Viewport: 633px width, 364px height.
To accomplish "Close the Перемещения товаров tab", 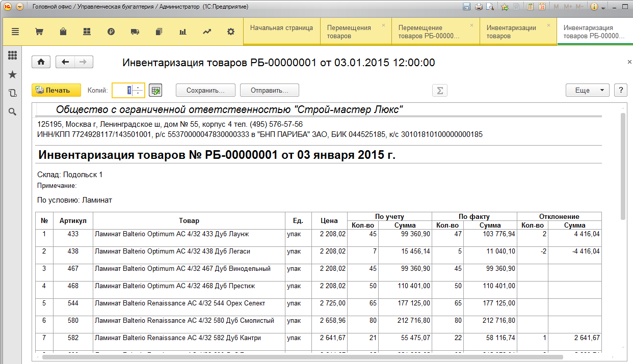I will (x=383, y=25).
